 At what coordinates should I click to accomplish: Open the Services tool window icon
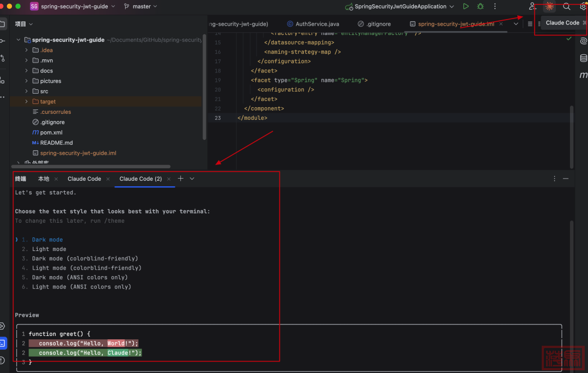2,326
